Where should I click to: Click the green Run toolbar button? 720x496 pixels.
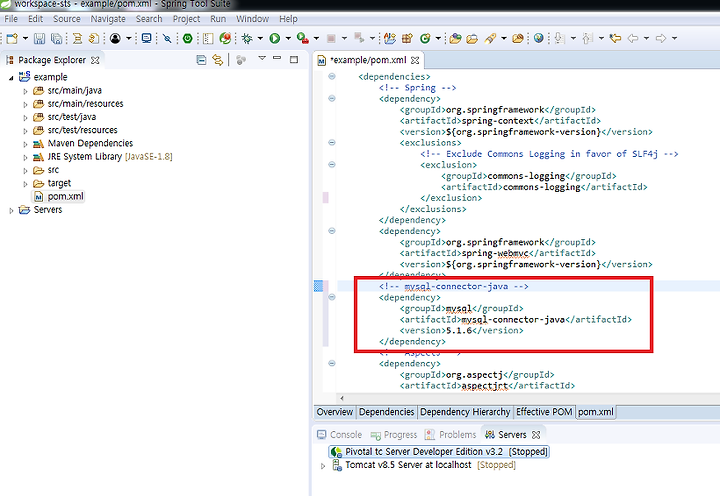point(275,39)
